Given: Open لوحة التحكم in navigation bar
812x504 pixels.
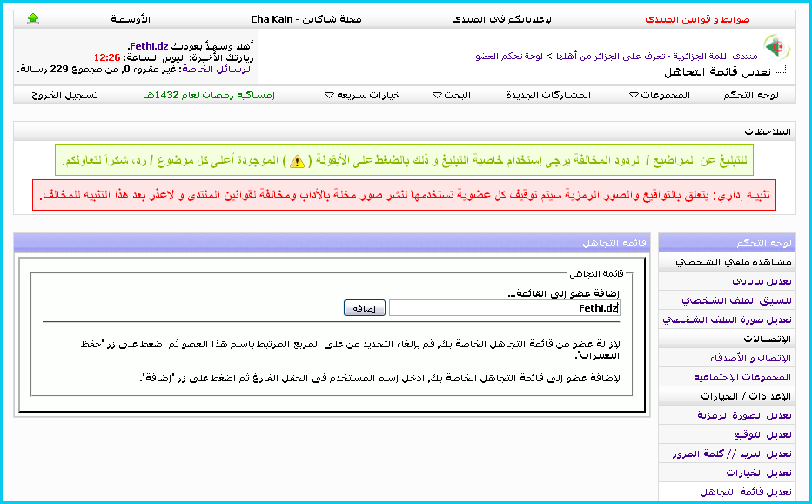Looking at the screenshot, I should [750, 95].
